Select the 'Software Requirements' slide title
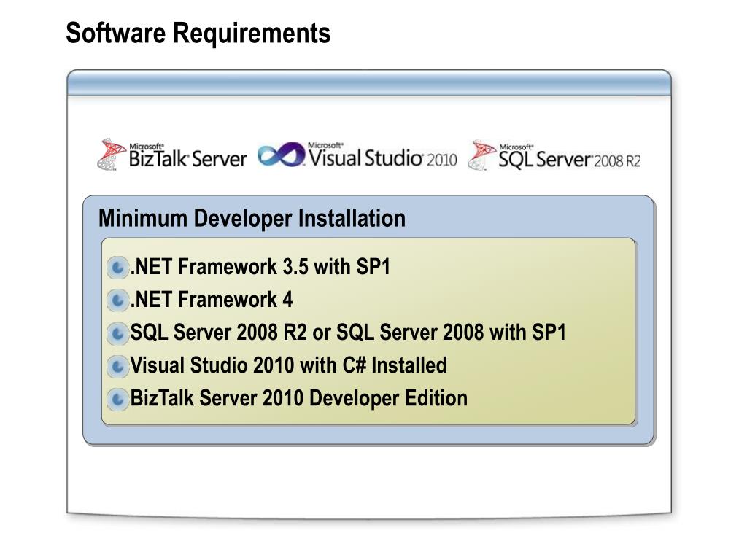747x560 pixels. (198, 33)
